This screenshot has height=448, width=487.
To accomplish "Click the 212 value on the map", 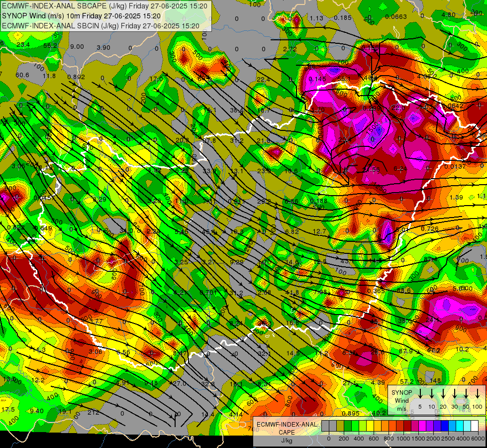I will 93,413.
